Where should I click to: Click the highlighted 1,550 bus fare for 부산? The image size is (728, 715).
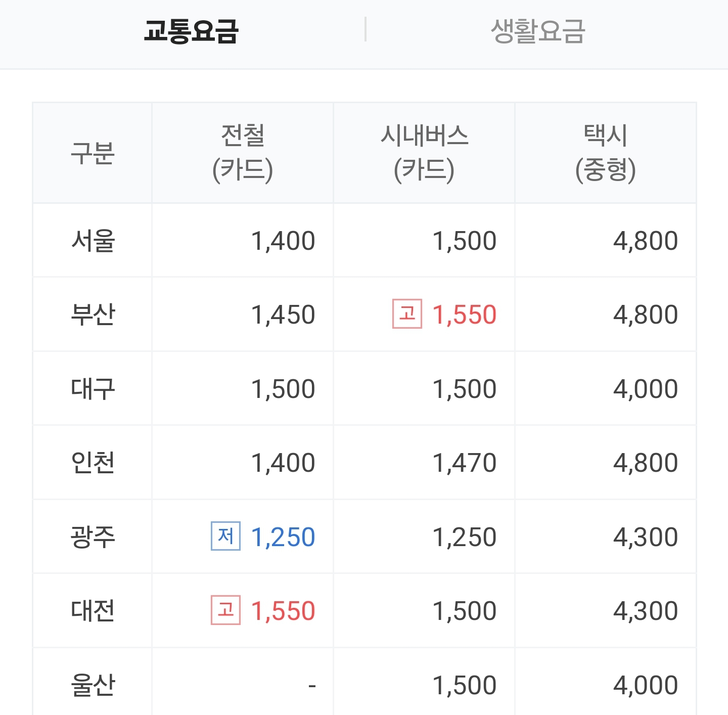(464, 315)
